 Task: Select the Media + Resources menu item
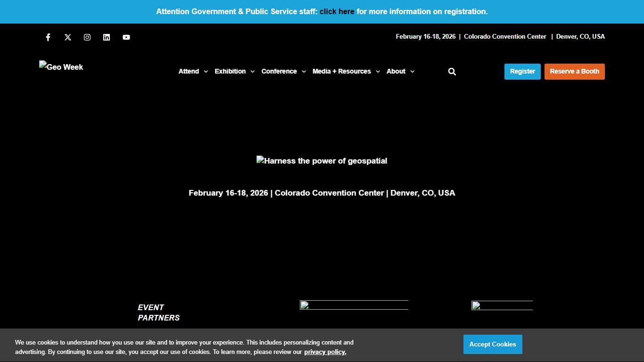(x=341, y=71)
